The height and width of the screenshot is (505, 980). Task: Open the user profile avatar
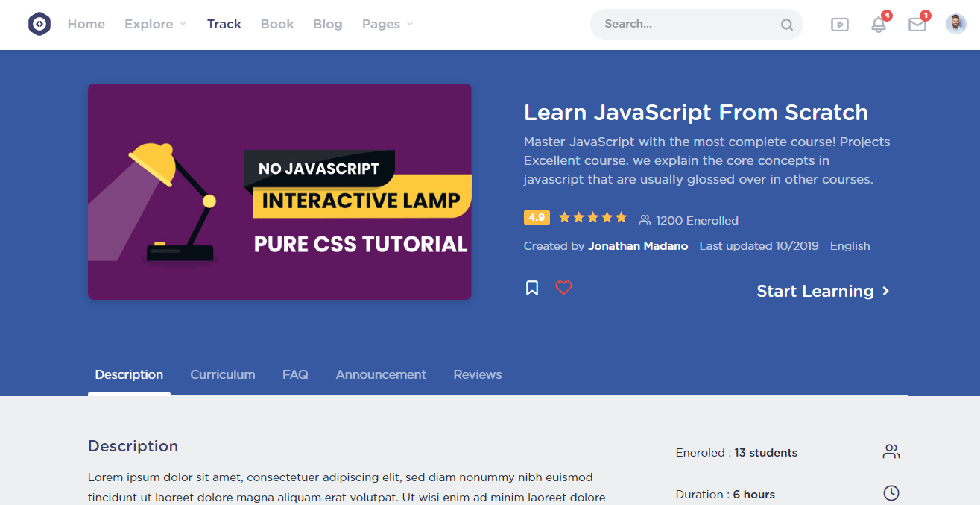point(955,24)
